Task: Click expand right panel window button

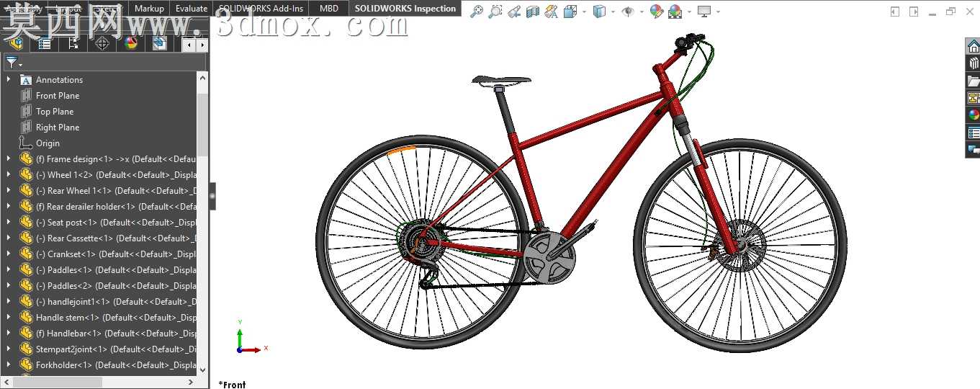Action: point(914,12)
